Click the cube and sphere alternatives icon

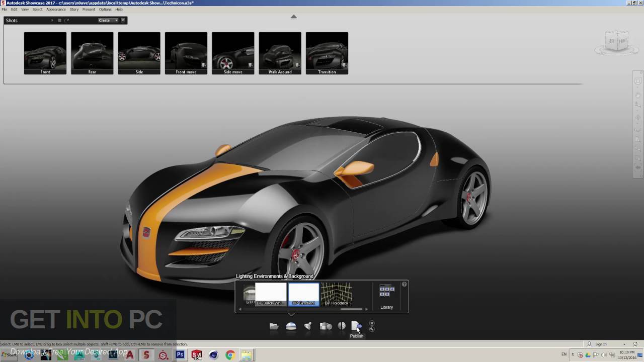coord(326,326)
